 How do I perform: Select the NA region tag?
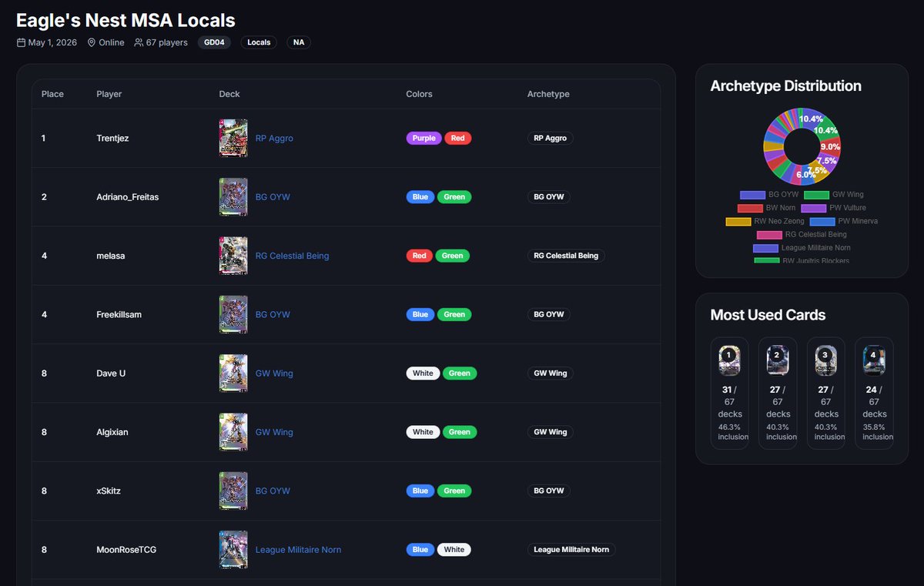[x=299, y=42]
